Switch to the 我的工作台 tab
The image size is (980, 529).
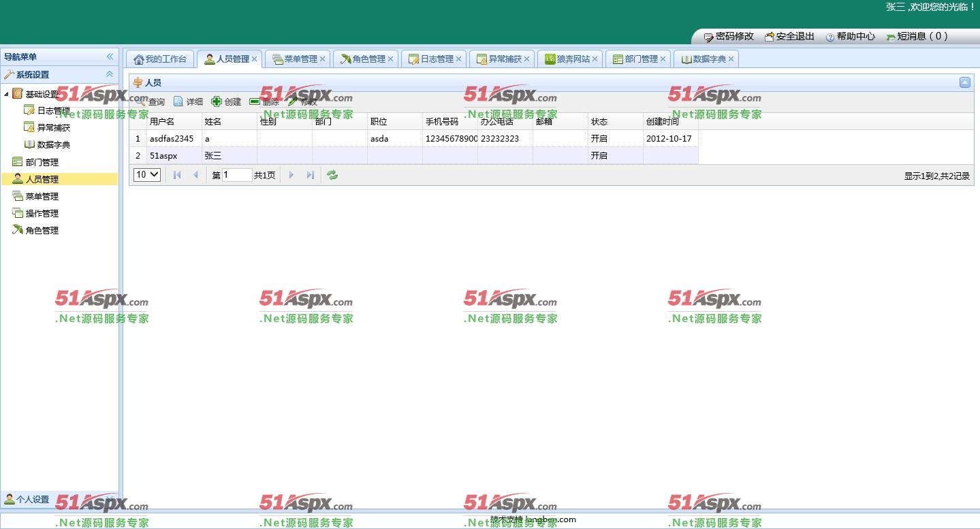pyautogui.click(x=160, y=59)
